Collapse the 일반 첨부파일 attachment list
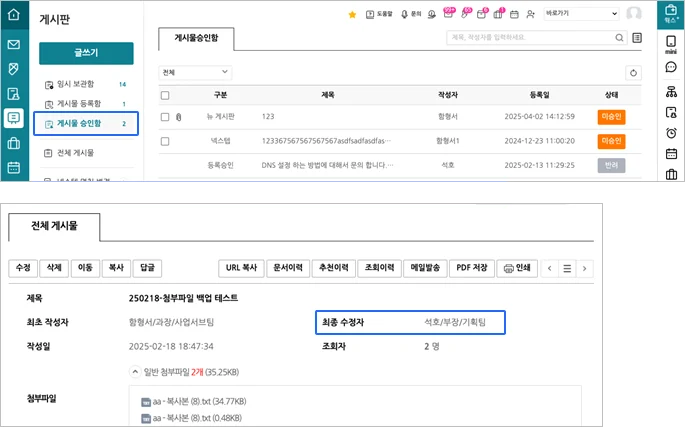 point(134,371)
